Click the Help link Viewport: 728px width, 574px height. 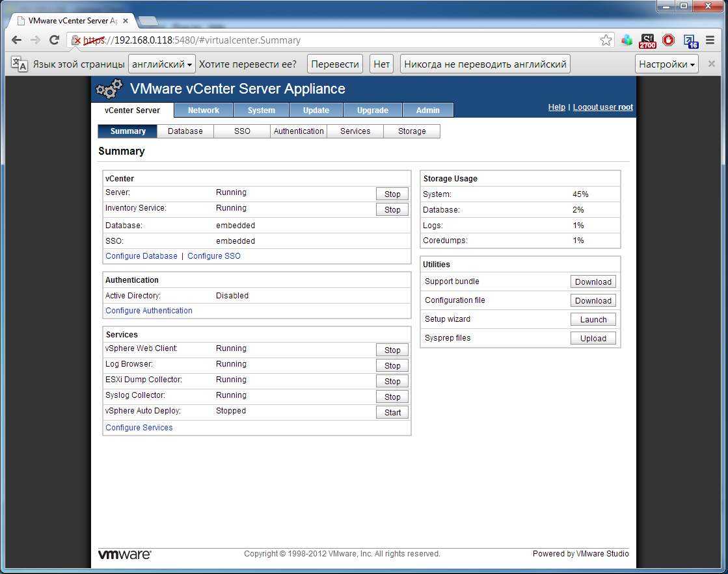click(x=557, y=107)
